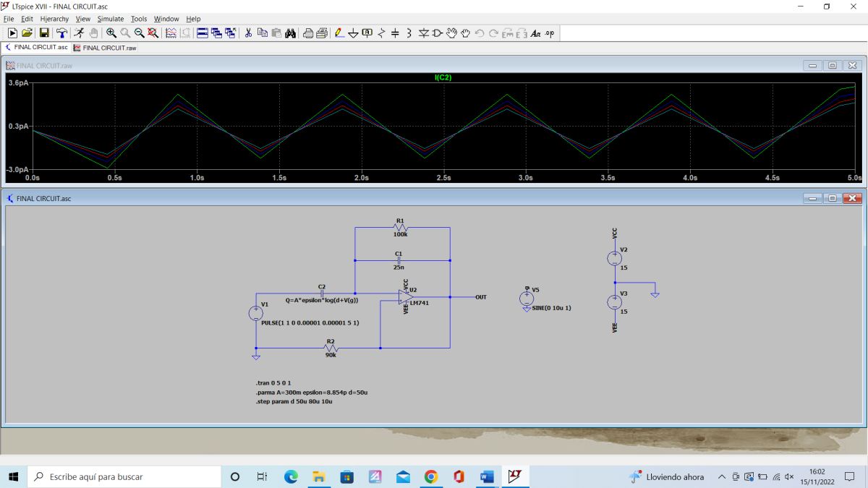Select the SPICE directive .op tool
868x488 pixels.
tap(550, 33)
